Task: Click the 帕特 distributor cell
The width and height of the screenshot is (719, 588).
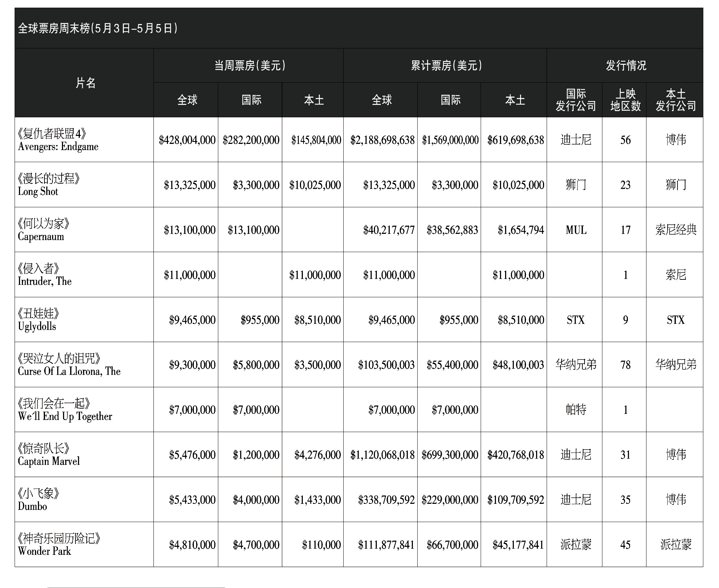Action: (576, 410)
